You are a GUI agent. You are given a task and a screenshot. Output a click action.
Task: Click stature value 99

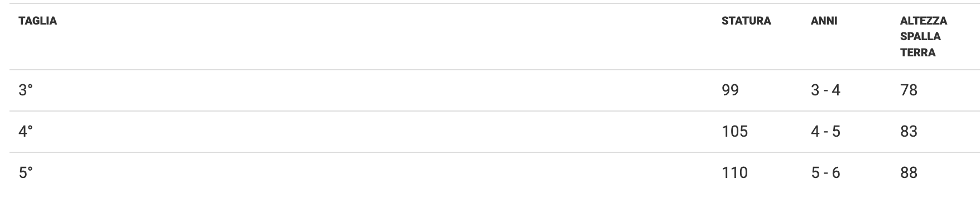[x=730, y=90]
